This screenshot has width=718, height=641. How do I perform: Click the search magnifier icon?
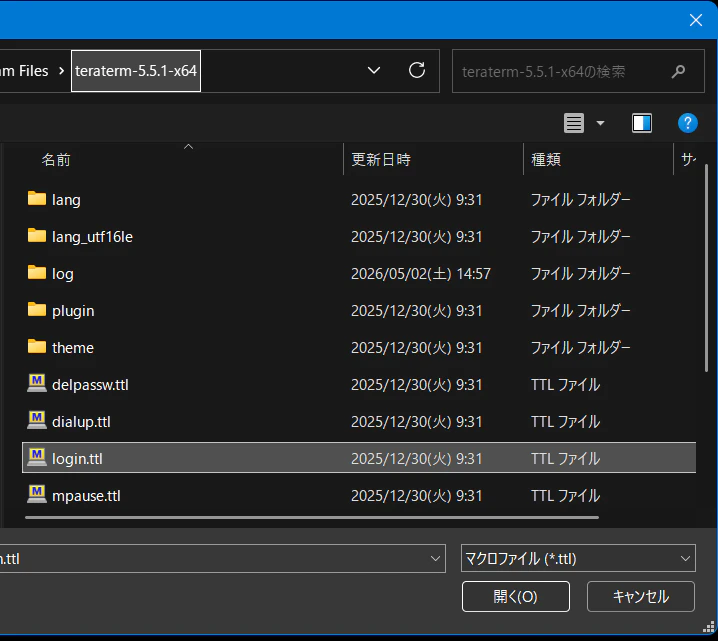tap(679, 71)
